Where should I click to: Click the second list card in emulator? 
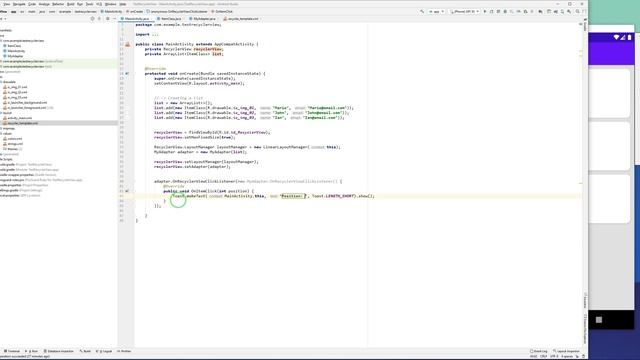tap(609, 146)
